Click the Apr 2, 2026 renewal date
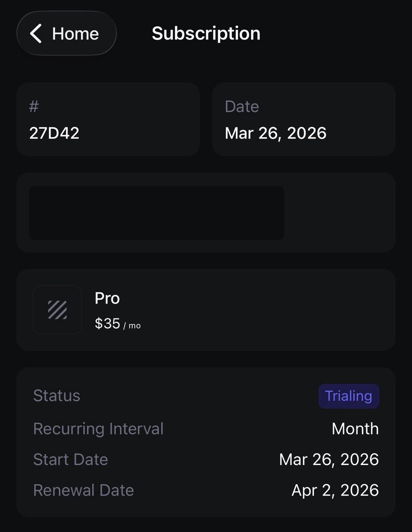The image size is (412, 532). click(335, 490)
